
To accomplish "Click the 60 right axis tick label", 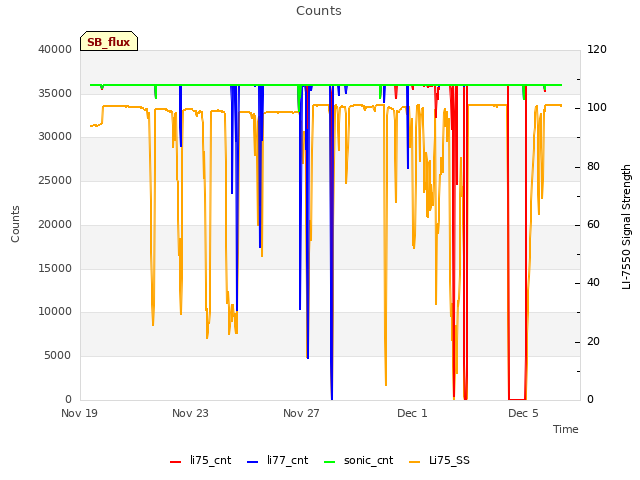I will (x=593, y=224).
